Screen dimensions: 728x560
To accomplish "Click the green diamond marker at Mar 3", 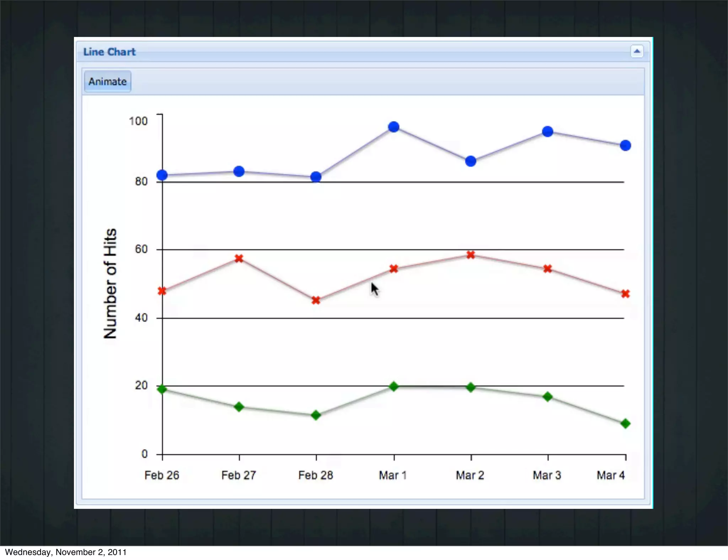I will [x=547, y=397].
